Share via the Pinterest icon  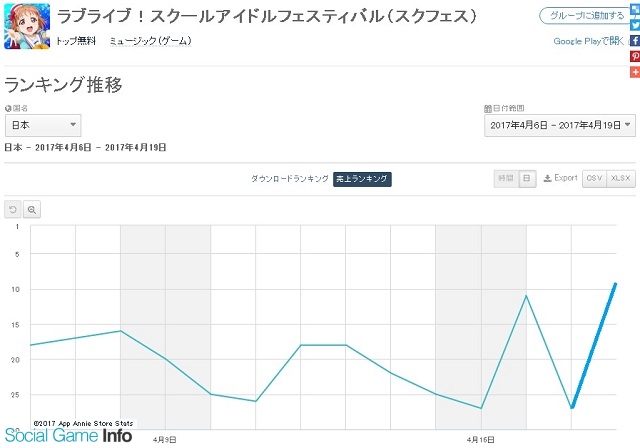(x=634, y=57)
